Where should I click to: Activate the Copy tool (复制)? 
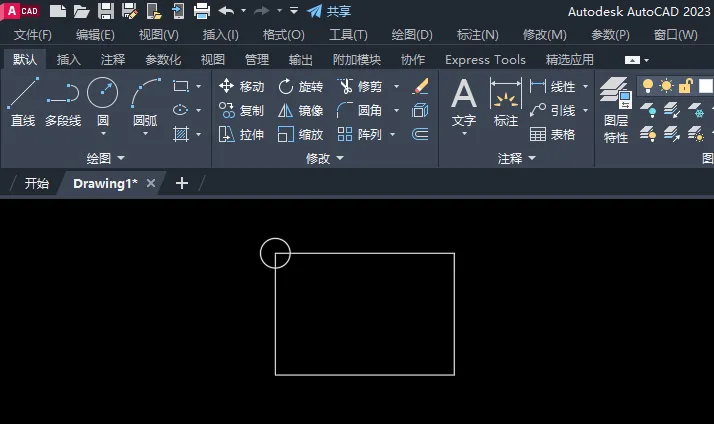(x=241, y=110)
